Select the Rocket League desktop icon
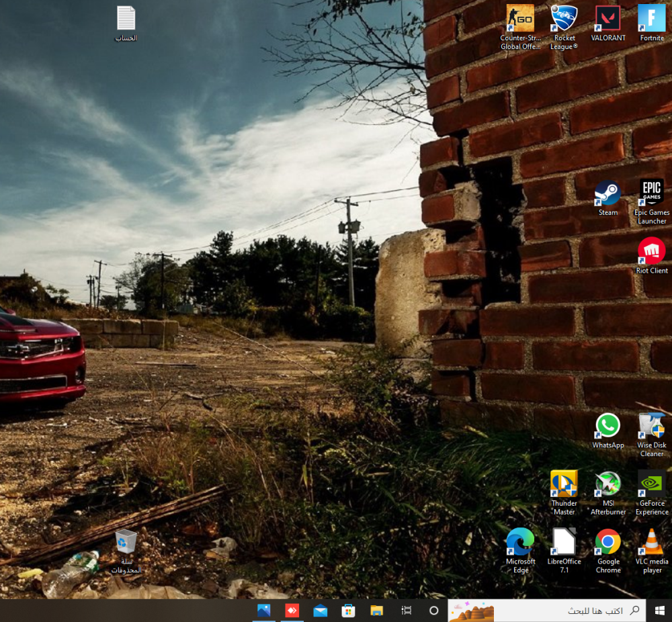 click(x=564, y=19)
